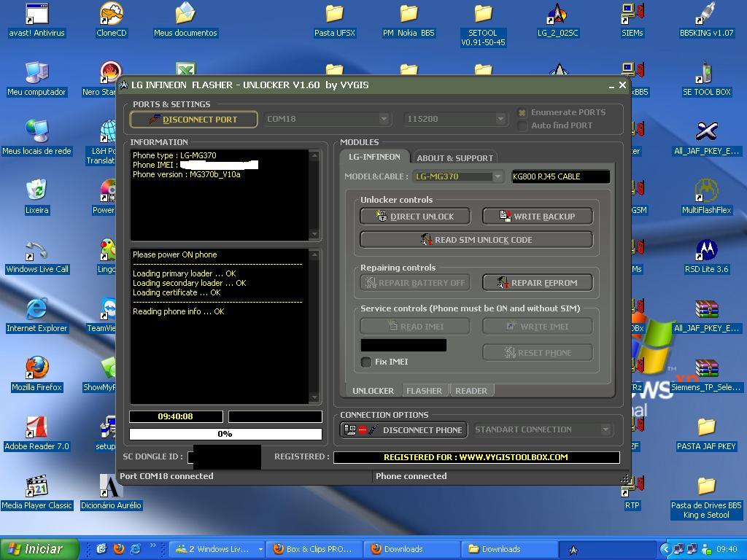Expand the COM18 port dropdown
This screenshot has width=747, height=560.
384,119
